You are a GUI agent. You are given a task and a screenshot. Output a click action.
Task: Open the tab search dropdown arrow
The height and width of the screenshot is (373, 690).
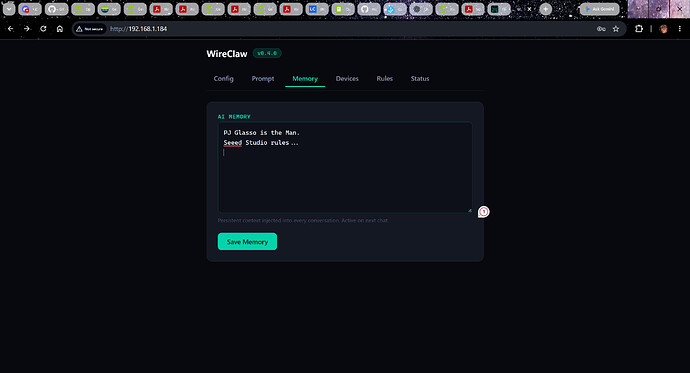point(9,9)
